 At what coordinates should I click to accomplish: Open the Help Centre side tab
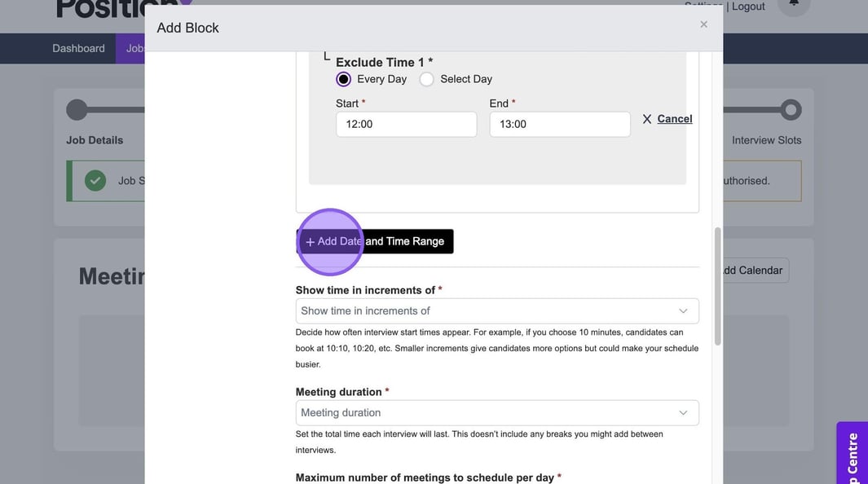point(853,456)
